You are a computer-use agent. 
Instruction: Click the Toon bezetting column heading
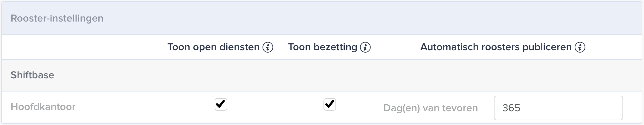(323, 47)
